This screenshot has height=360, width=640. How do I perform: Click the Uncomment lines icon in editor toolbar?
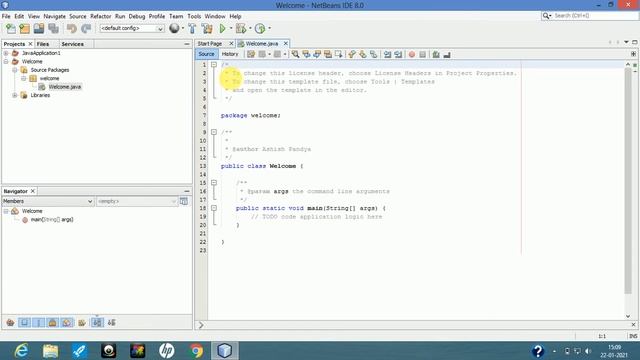(x=447, y=54)
